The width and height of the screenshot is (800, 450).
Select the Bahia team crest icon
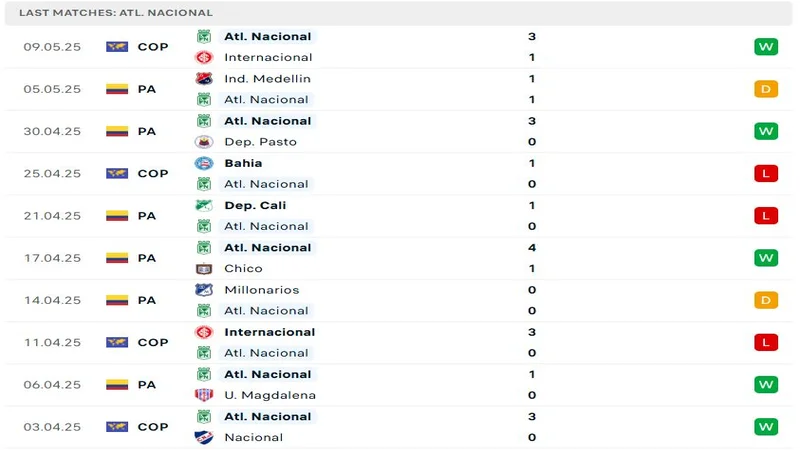(204, 163)
